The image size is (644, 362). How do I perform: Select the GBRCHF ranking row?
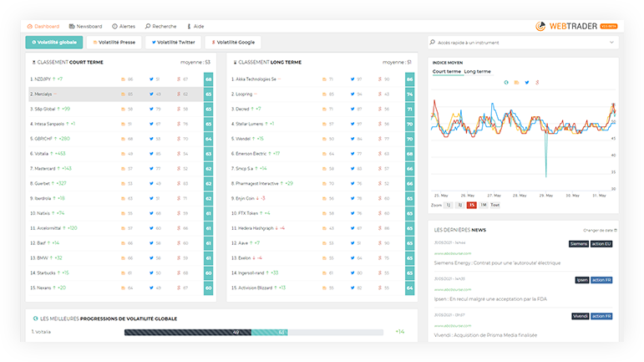pos(121,139)
